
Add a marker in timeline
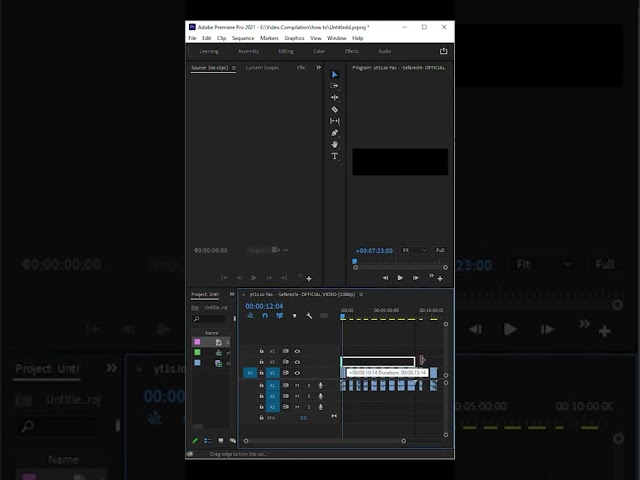point(294,316)
